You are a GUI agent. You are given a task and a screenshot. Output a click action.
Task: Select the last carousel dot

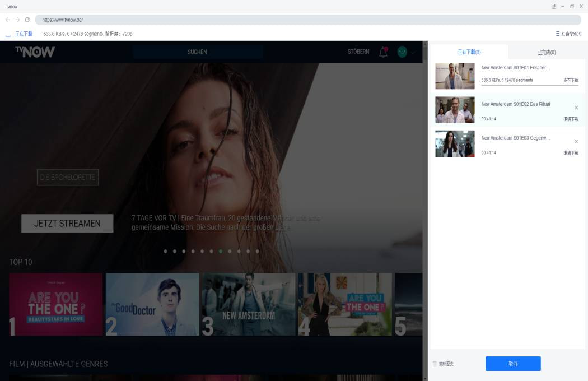click(x=257, y=251)
